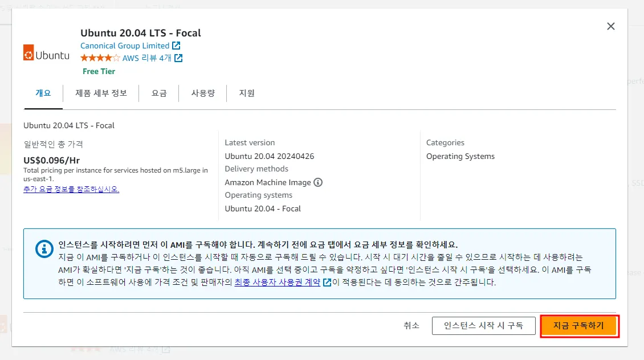Click the Operating systems label

point(258,195)
